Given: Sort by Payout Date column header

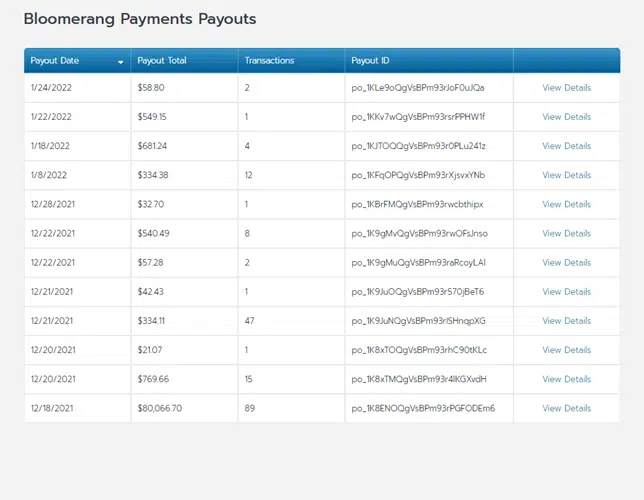Looking at the screenshot, I should [x=77, y=60].
